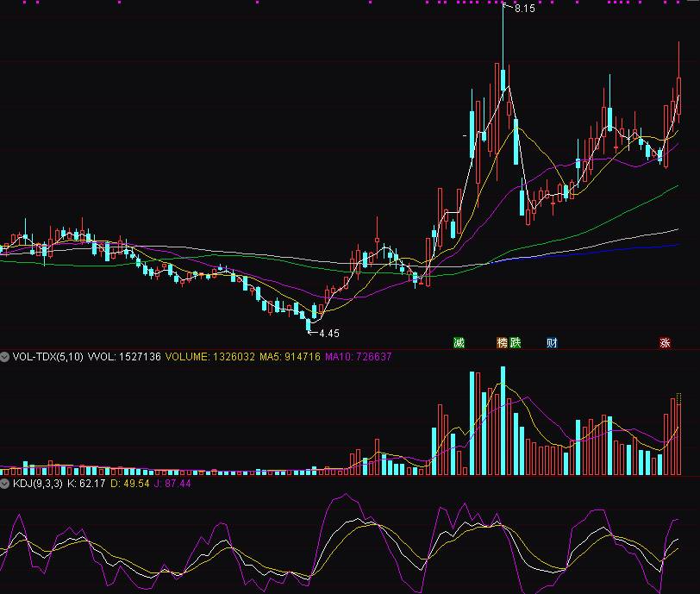
Task: Click the yellow VOLUME value label
Action: pos(209,356)
